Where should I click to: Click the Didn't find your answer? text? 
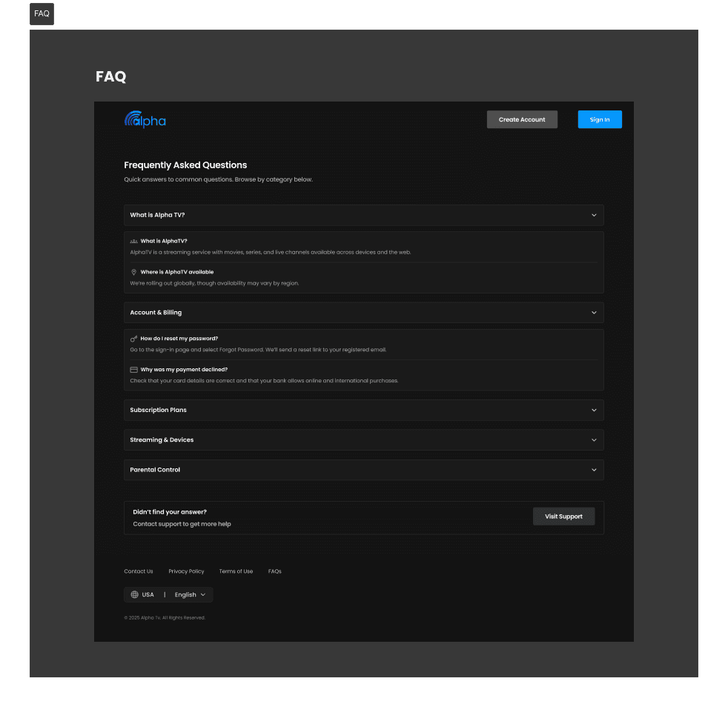click(170, 512)
